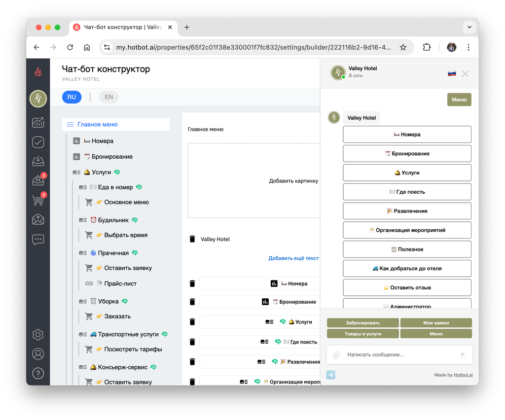Collapse the Услуги tree section
Image resolution: width=505 pixels, height=420 pixels.
[x=76, y=172]
